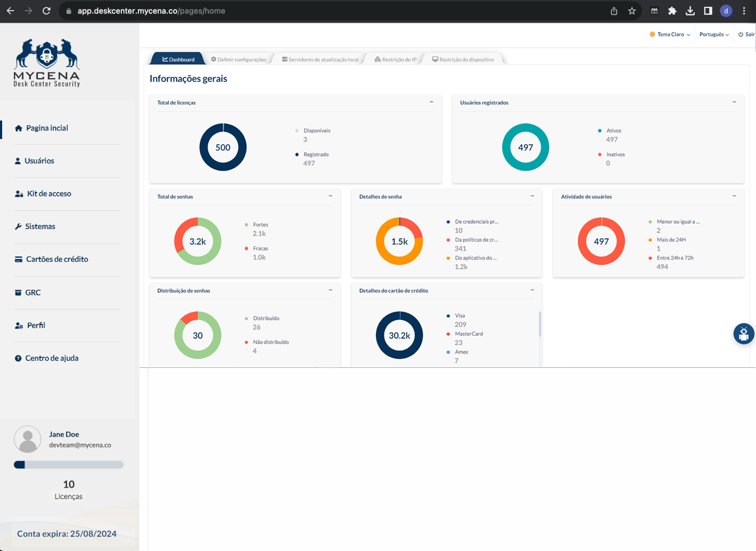Collapse the Distribuição de senhas card
Viewport: 756px width, 551px height.
click(x=331, y=290)
